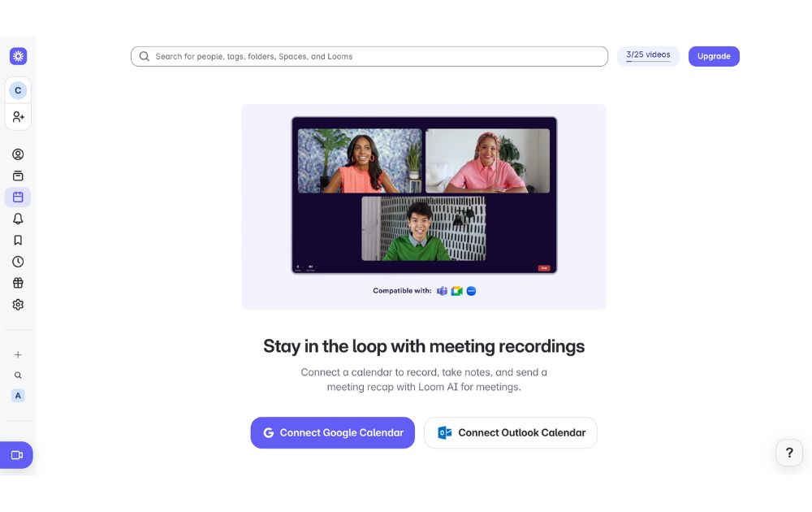This screenshot has height=512, width=812.
Task: Open History clock icon
Action: coord(18,262)
